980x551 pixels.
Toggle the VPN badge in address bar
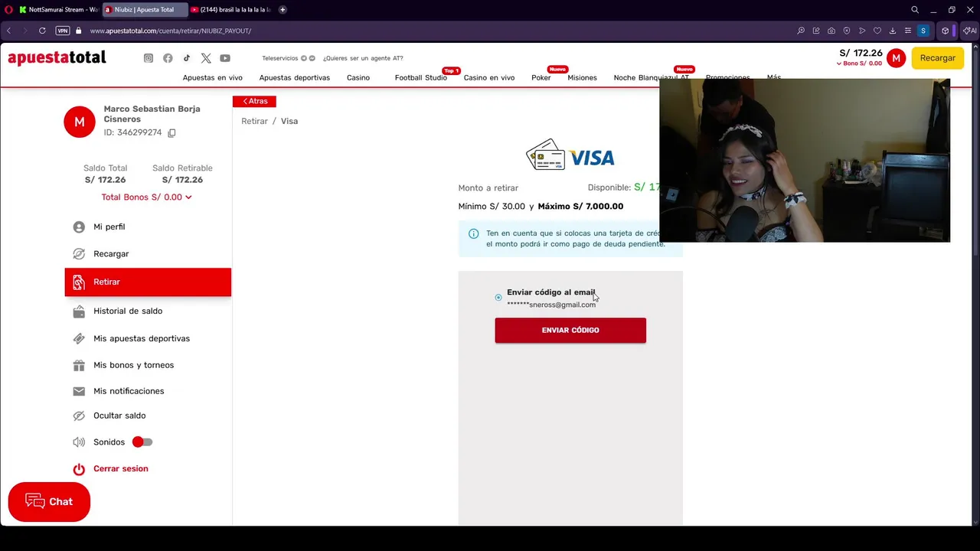pyautogui.click(x=63, y=31)
